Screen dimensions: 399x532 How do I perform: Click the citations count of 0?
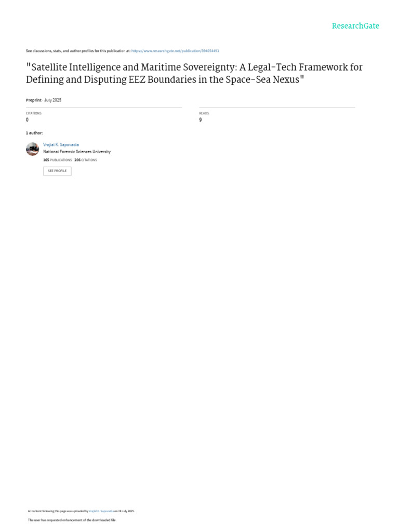coord(27,120)
